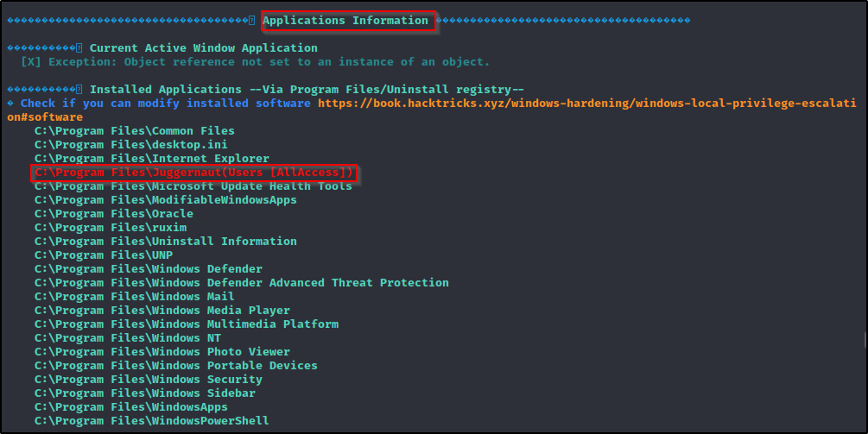
Task: Click the Exception object reference message
Action: tap(268, 62)
